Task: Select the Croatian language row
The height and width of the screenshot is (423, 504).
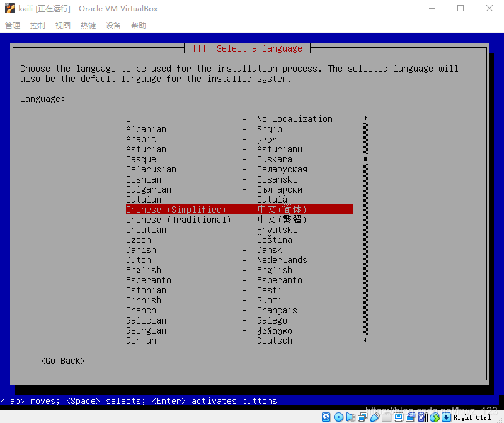Action: [x=239, y=230]
